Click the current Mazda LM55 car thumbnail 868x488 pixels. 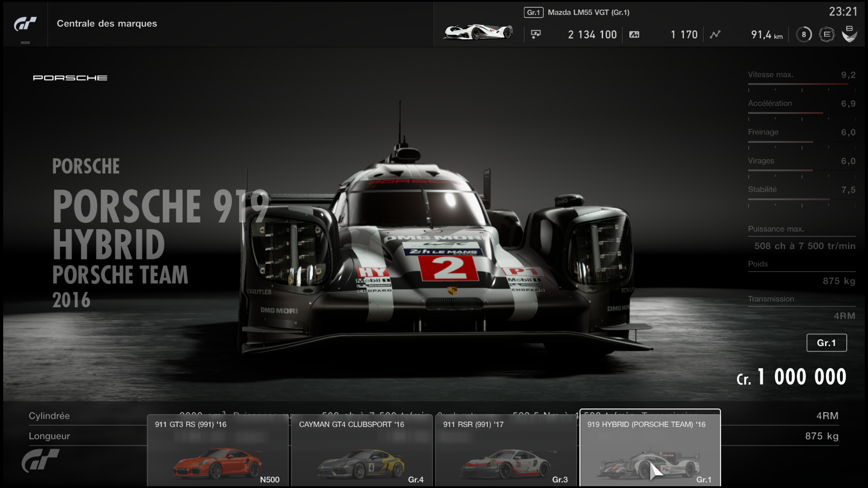pos(478,32)
